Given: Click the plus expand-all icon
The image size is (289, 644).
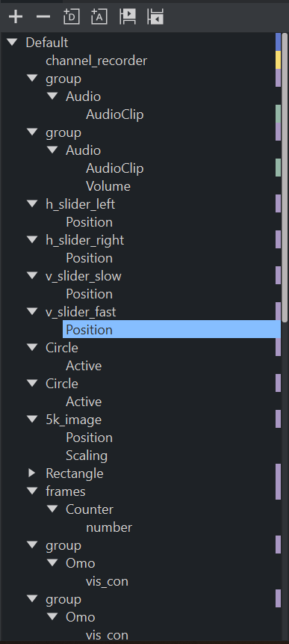Looking at the screenshot, I should pyautogui.click(x=16, y=17).
